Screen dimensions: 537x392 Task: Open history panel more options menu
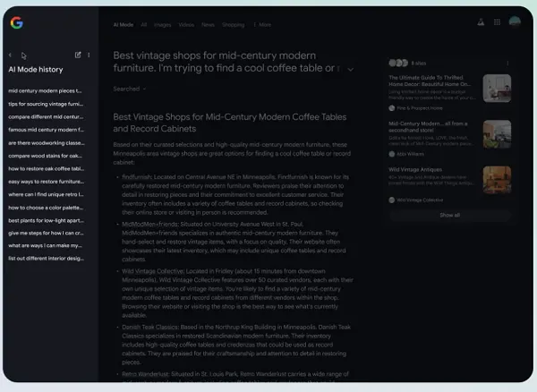(88, 55)
